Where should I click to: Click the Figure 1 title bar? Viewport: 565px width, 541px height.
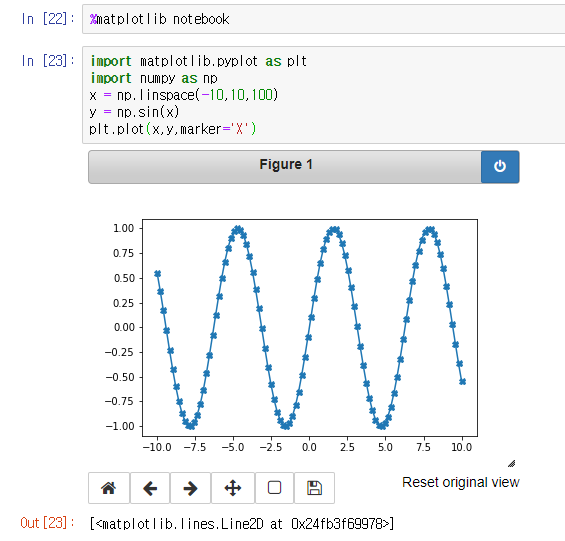click(285, 167)
